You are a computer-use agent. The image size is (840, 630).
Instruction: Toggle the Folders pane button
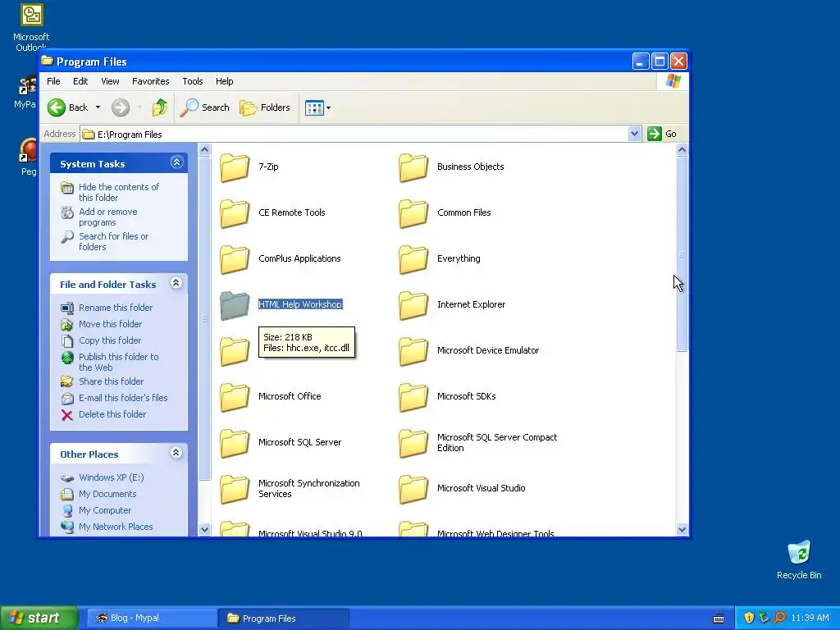point(265,107)
